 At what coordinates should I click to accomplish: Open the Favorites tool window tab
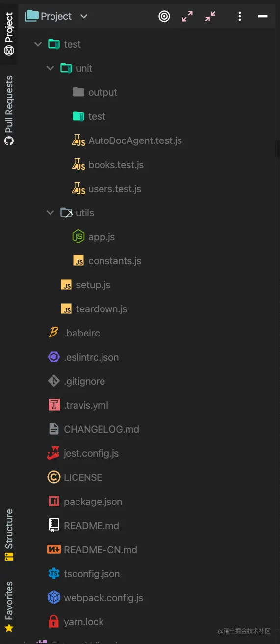click(9, 607)
